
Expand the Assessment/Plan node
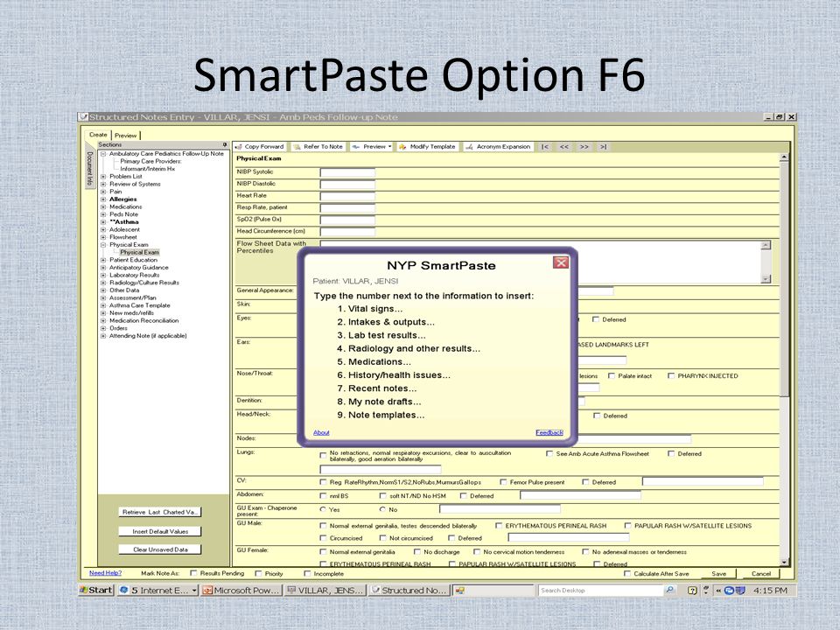pyautogui.click(x=103, y=297)
